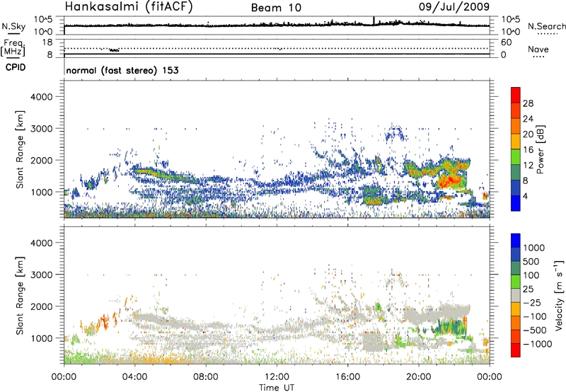Select the -1000 label on the velocity colorbar
566x392 pixels.
coord(537,344)
